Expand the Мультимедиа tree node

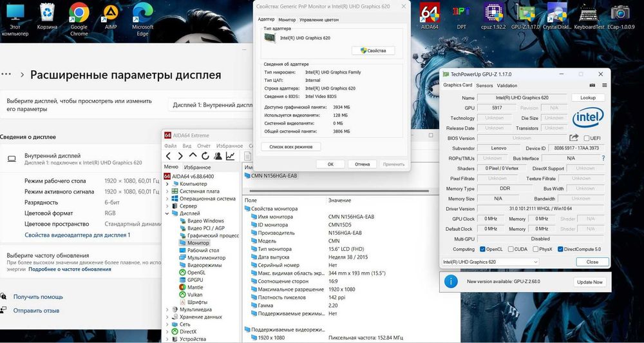click(x=167, y=309)
